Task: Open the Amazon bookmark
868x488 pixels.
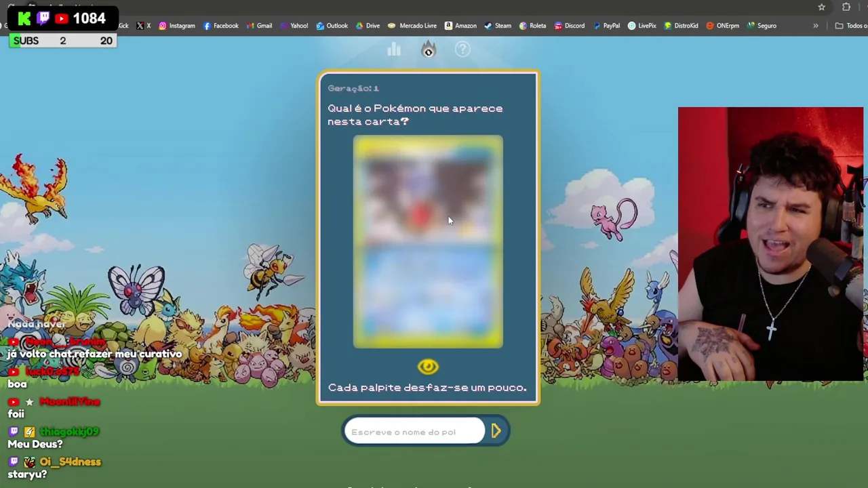Action: [460, 26]
